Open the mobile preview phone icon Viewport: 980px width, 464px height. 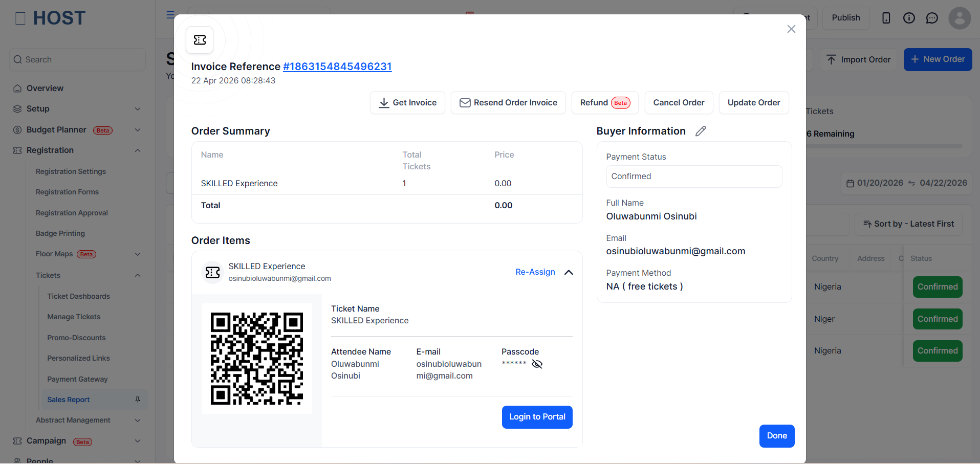[886, 18]
